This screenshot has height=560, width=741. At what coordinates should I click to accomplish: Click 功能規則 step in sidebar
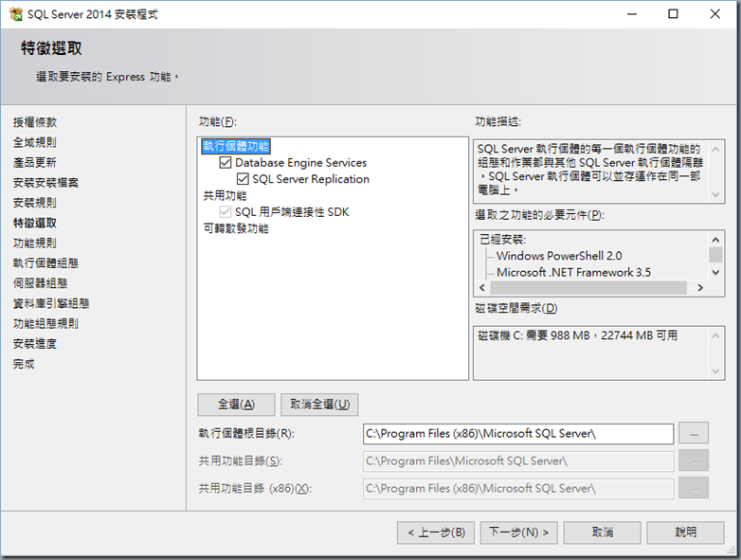(35, 243)
